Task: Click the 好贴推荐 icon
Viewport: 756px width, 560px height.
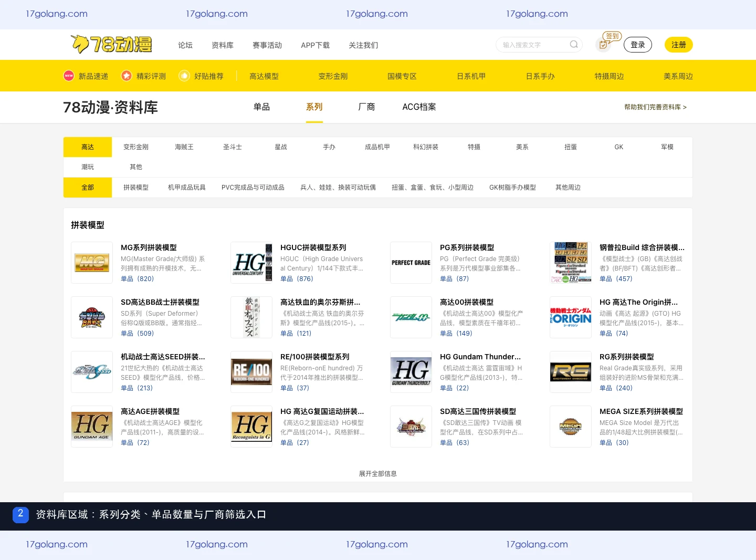Action: (x=184, y=76)
